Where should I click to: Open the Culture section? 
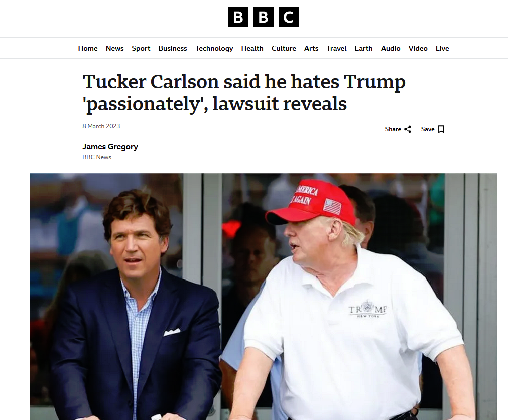[x=284, y=48]
